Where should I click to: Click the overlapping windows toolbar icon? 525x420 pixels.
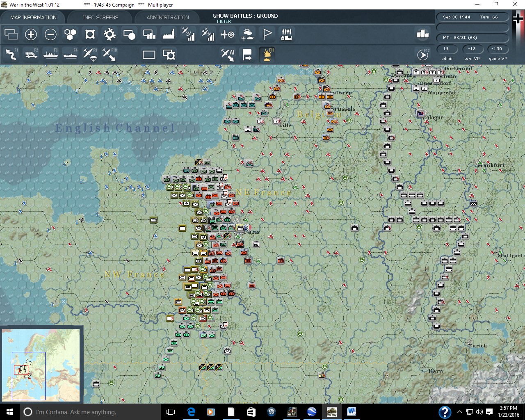pos(11,34)
